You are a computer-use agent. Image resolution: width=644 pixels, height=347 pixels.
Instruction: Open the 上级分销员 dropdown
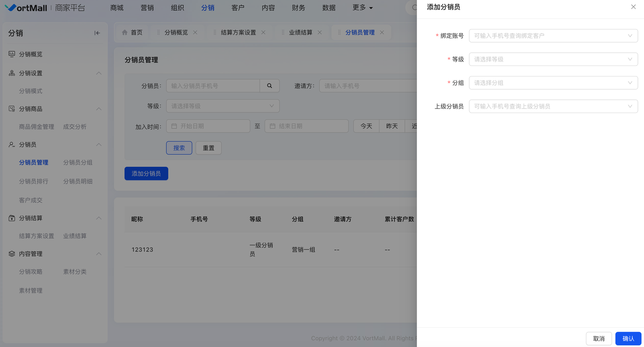pos(553,106)
